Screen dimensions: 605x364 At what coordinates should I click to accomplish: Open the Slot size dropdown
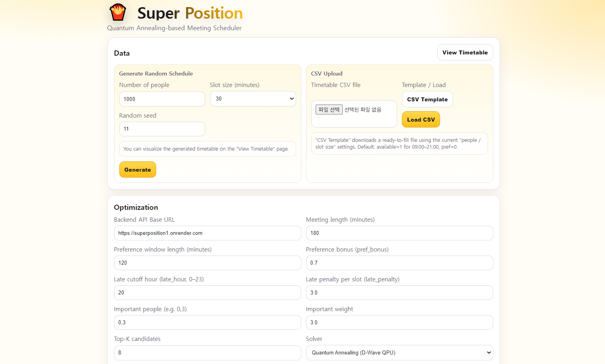pyautogui.click(x=253, y=99)
